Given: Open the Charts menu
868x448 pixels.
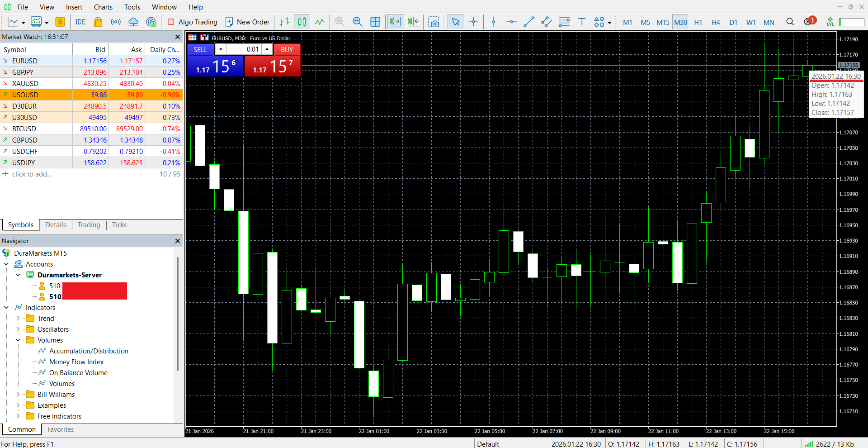Looking at the screenshot, I should pos(103,7).
